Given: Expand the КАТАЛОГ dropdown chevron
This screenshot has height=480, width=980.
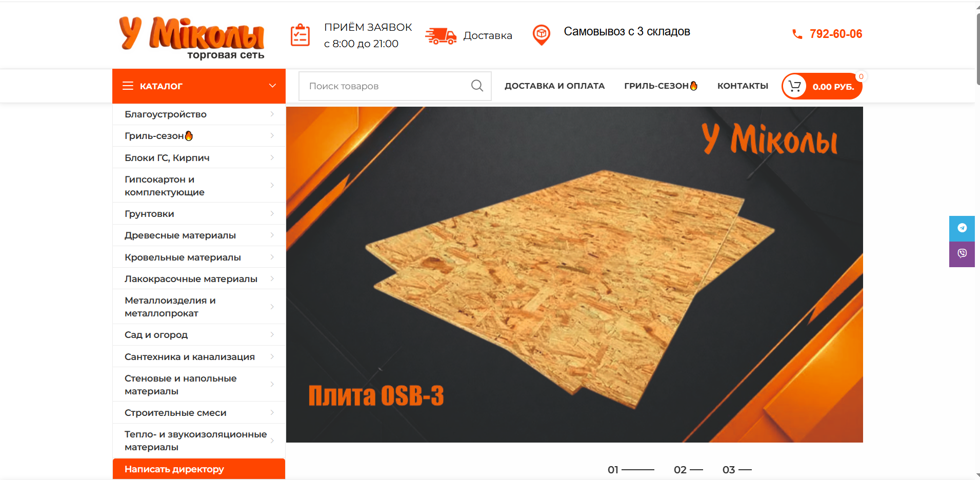Looking at the screenshot, I should point(272,86).
